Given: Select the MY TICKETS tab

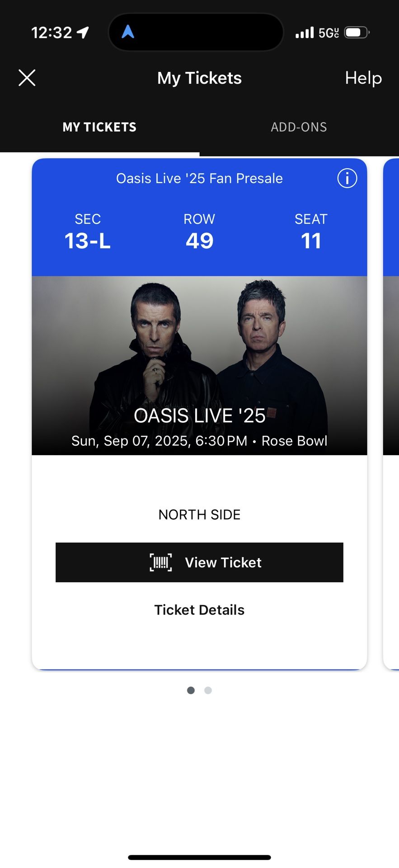Looking at the screenshot, I should [x=99, y=127].
